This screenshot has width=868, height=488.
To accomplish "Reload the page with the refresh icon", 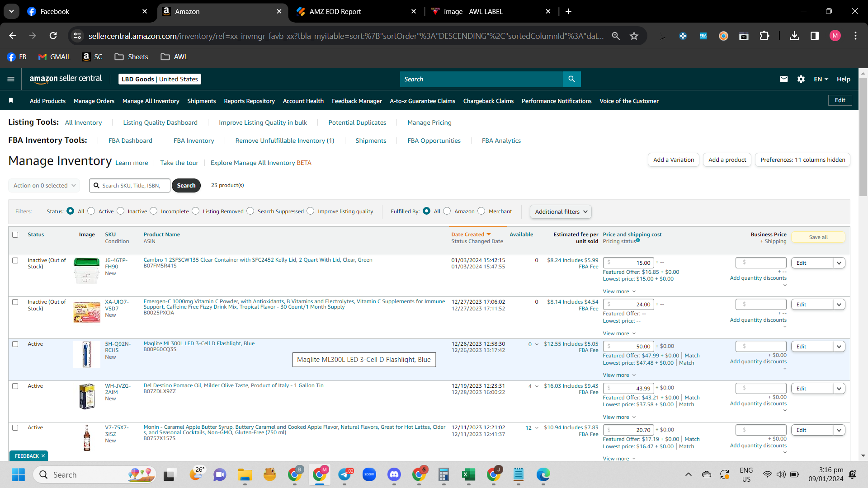I will [53, 36].
